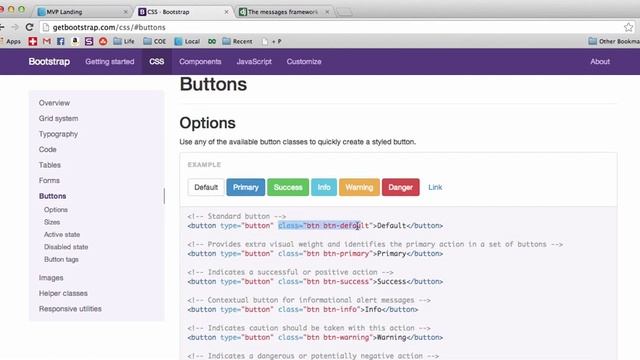Image resolution: width=640 pixels, height=360 pixels.
Task: Go to Forms in sidebar
Action: (x=49, y=180)
